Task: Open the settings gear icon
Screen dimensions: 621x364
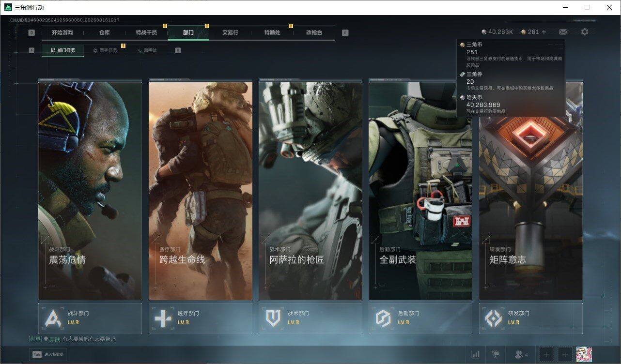Action: tap(585, 32)
